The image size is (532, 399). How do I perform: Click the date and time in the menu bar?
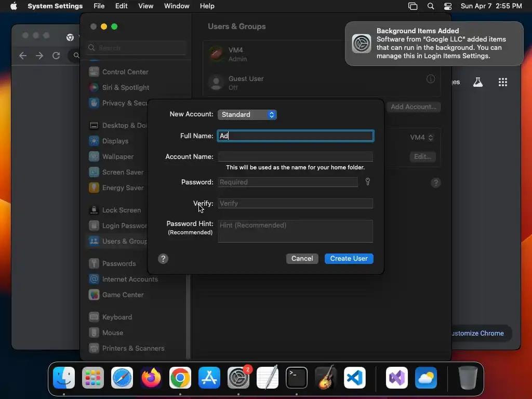click(491, 6)
